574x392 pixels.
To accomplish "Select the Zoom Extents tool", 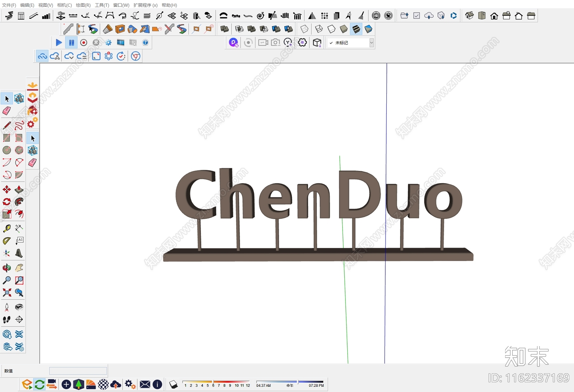I will coord(7,293).
